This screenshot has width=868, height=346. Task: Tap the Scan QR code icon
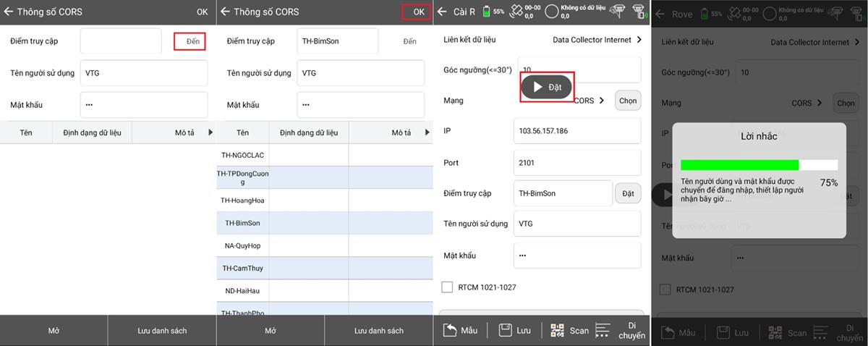click(557, 330)
